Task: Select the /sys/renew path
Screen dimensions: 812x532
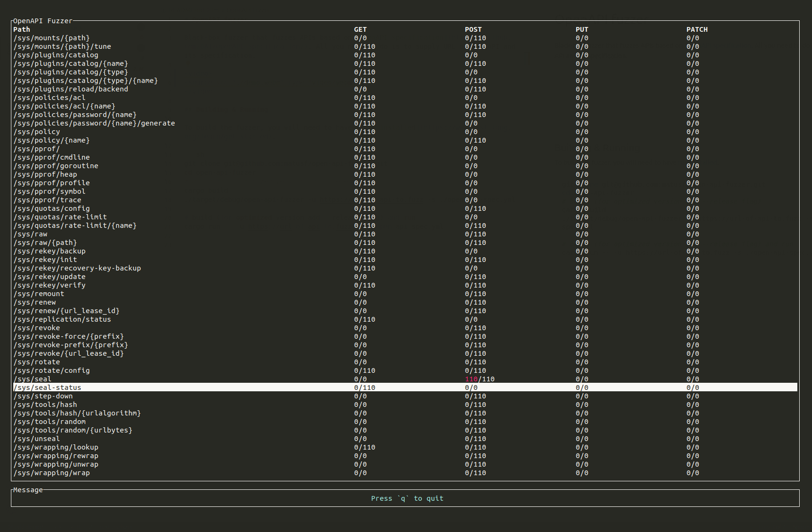Action: (x=35, y=302)
